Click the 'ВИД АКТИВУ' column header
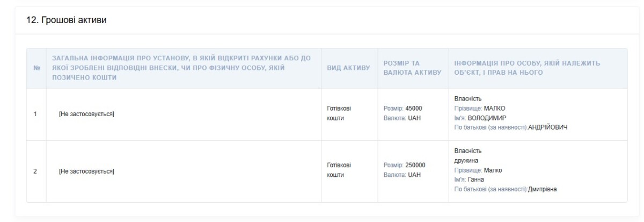 point(349,68)
